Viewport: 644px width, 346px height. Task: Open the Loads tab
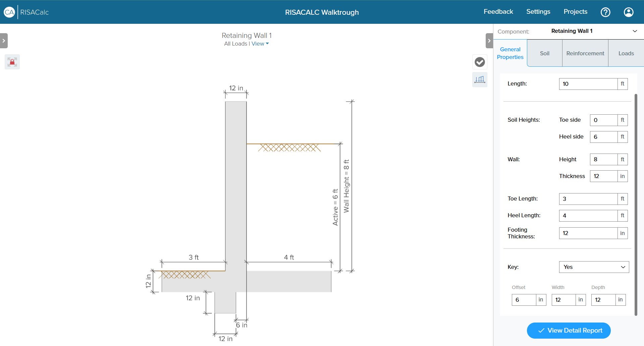click(626, 53)
